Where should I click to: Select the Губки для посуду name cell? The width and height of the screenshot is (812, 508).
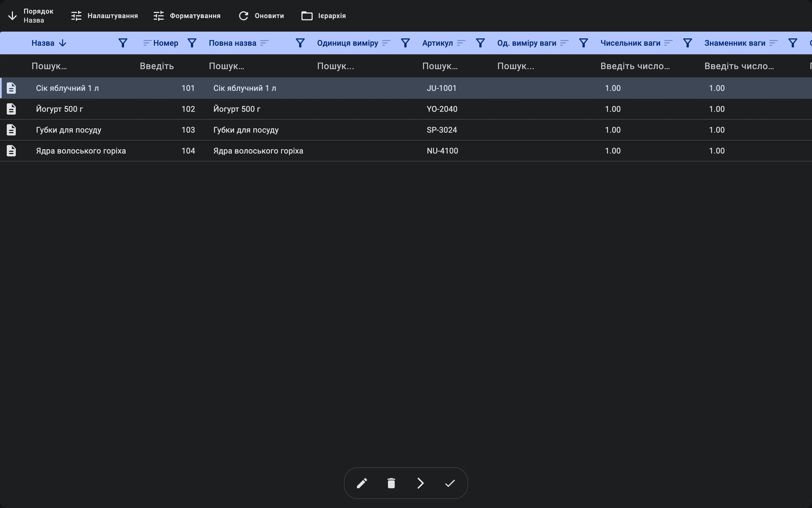69,130
